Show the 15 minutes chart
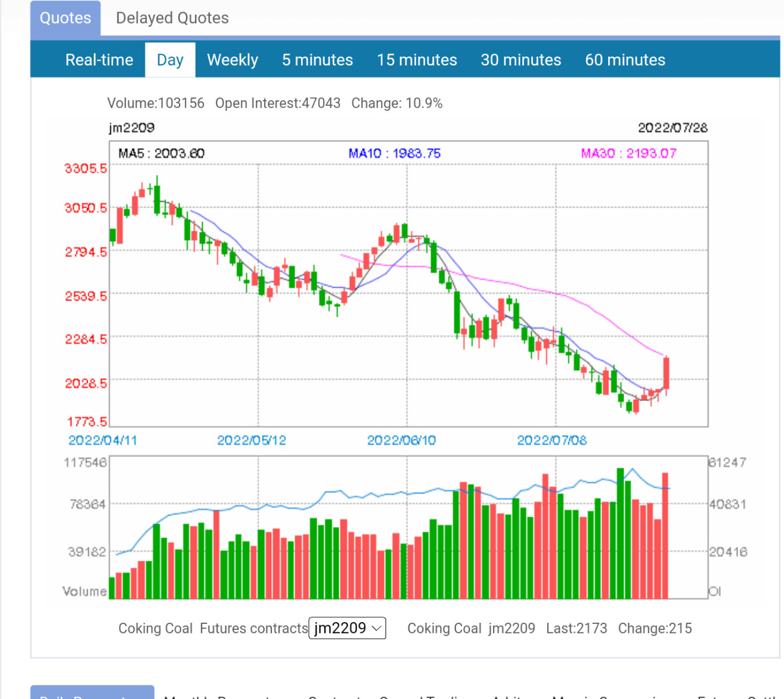The image size is (784, 699). [417, 60]
